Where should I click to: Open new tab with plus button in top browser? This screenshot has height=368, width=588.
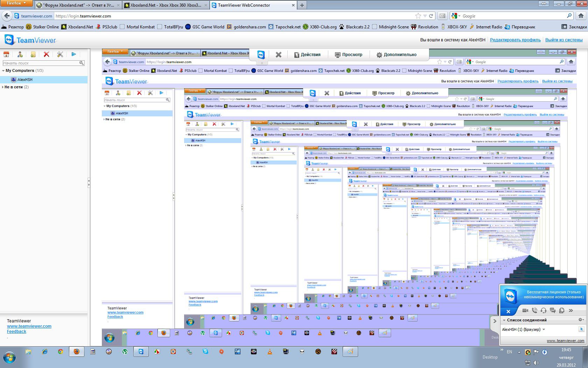302,5
